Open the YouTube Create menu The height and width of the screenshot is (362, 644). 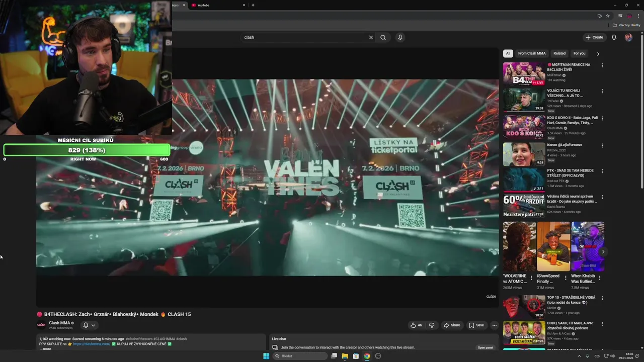click(594, 37)
